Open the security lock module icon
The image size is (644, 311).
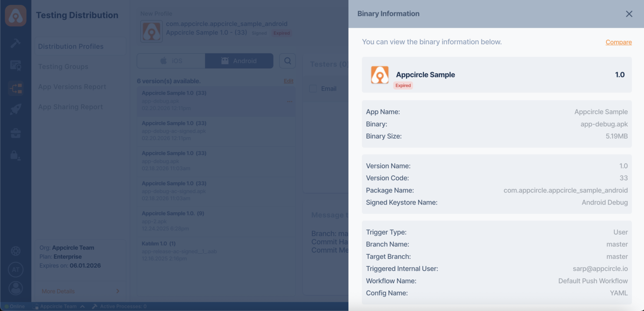[15, 155]
